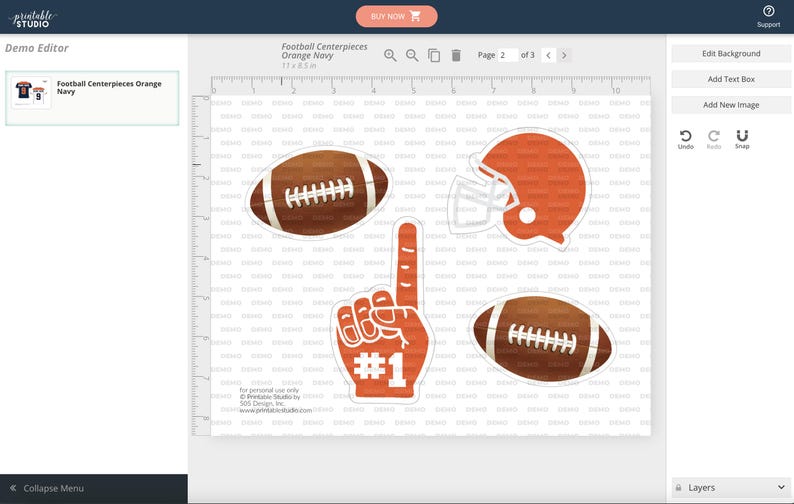Image resolution: width=794 pixels, height=504 pixels.
Task: Click the Buy Now button
Action: click(x=396, y=16)
